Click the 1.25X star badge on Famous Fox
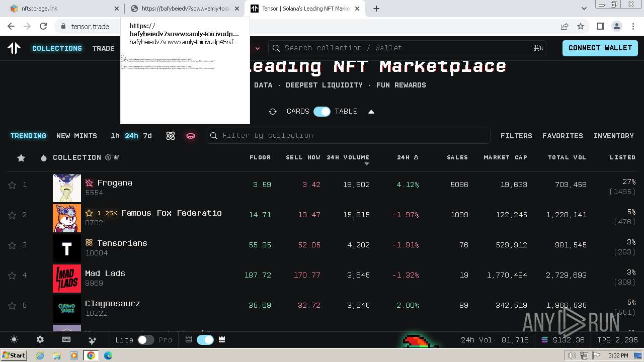Viewport: 644px width, 362px height. point(101,213)
